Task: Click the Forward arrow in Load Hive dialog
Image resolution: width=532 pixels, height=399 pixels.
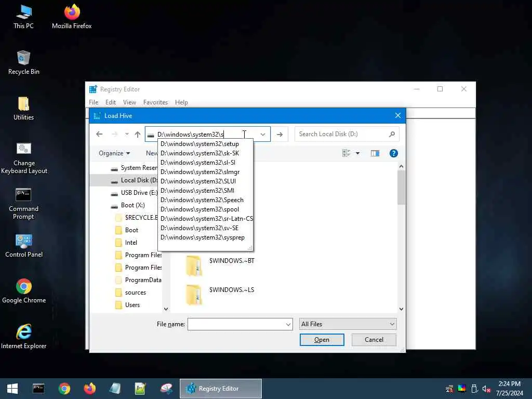Action: 115,135
